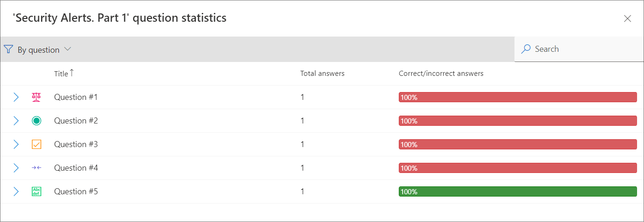Expand the Question #1 row

(16, 97)
